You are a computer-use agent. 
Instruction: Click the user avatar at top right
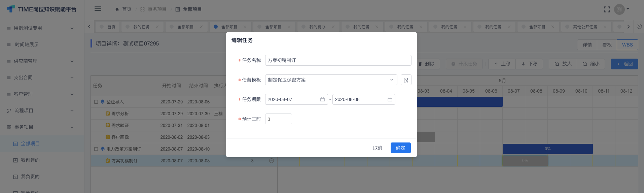pos(619,9)
